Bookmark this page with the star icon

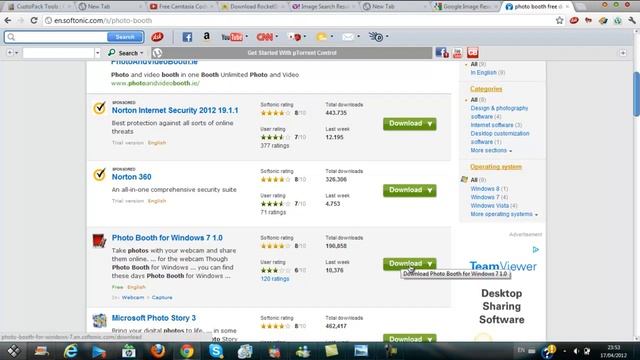559,20
